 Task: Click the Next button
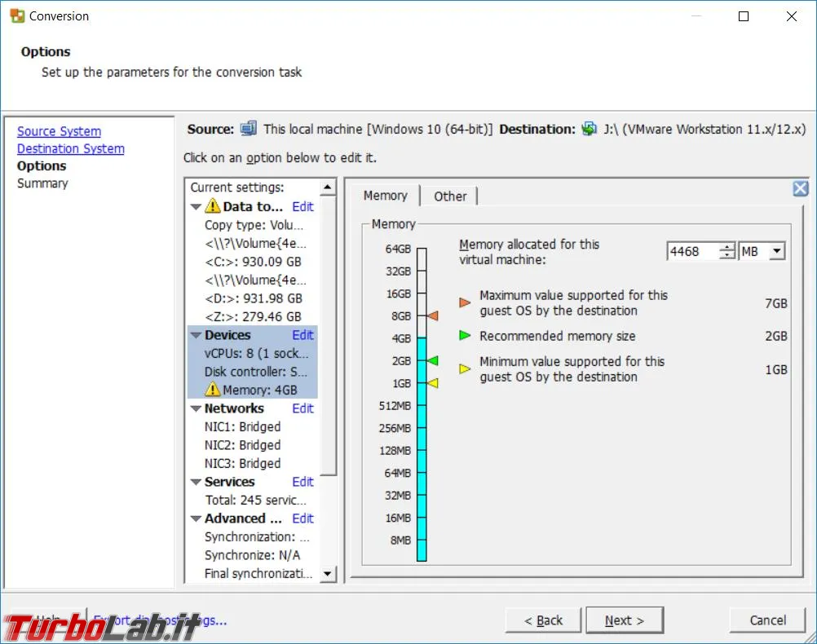pyautogui.click(x=625, y=620)
